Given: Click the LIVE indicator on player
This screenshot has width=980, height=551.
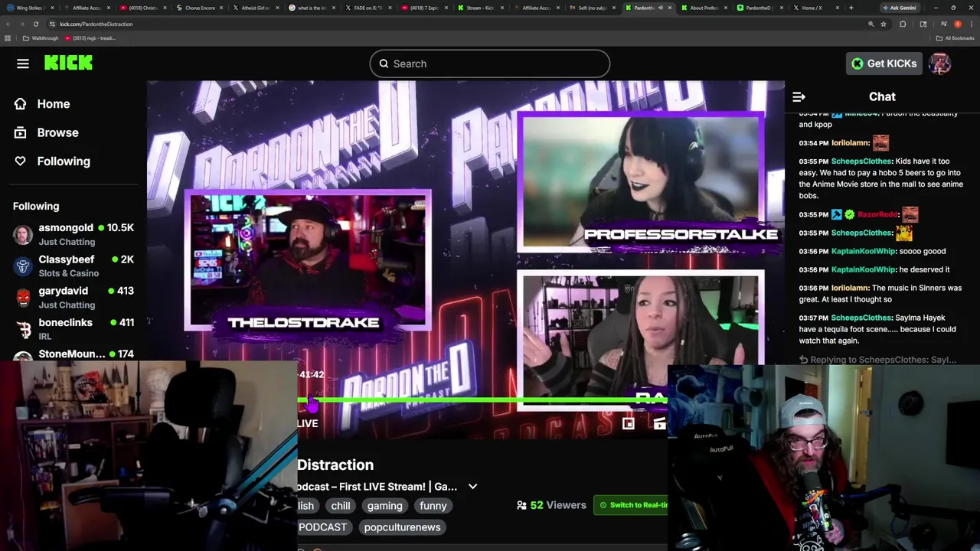Looking at the screenshot, I should click(x=307, y=423).
